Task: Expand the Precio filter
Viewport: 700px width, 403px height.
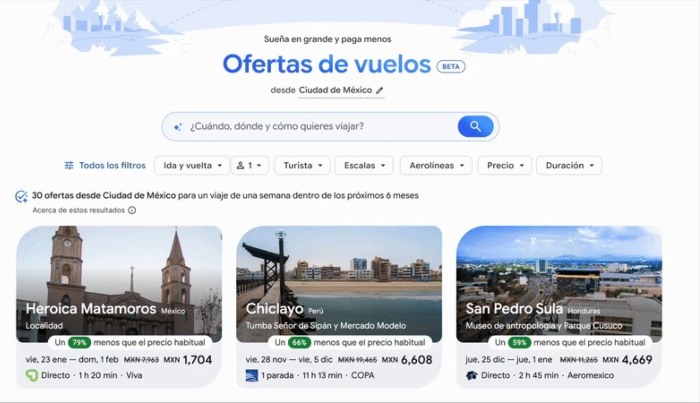Action: click(x=503, y=165)
